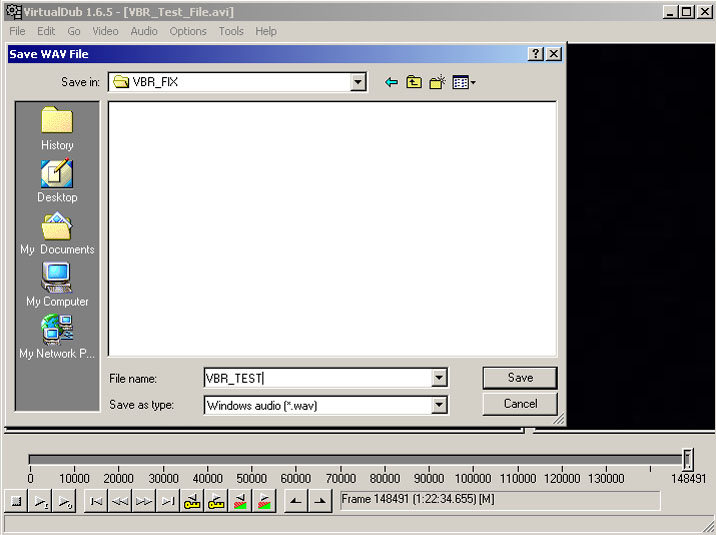Click the frame number status field
Viewport: 716px width, 535px height.
click(500, 500)
